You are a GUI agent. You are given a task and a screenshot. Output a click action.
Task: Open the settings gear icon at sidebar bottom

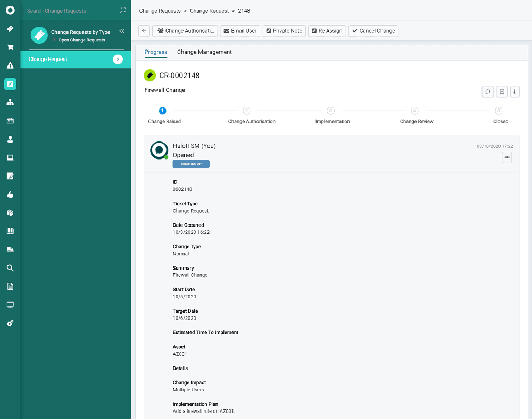(x=10, y=323)
